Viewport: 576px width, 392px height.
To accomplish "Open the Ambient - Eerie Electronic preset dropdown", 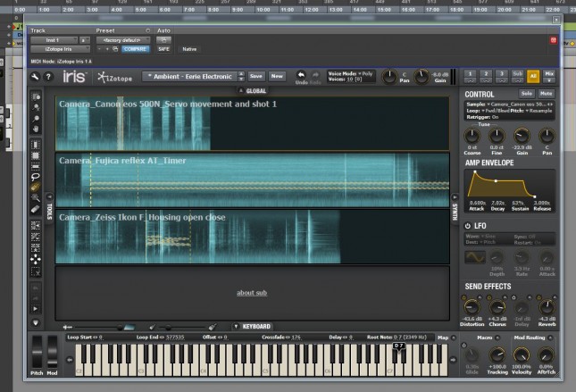I will tap(193, 77).
